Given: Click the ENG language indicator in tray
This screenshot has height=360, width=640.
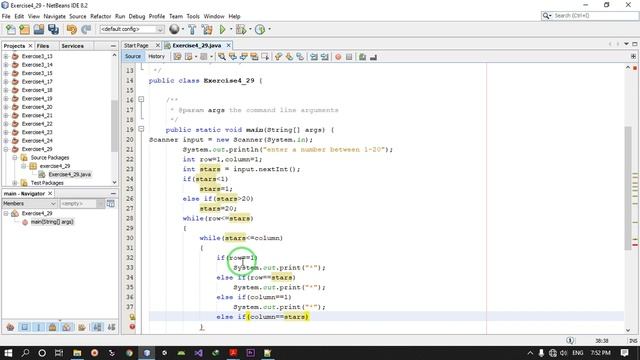Looking at the screenshot, I should [x=578, y=353].
